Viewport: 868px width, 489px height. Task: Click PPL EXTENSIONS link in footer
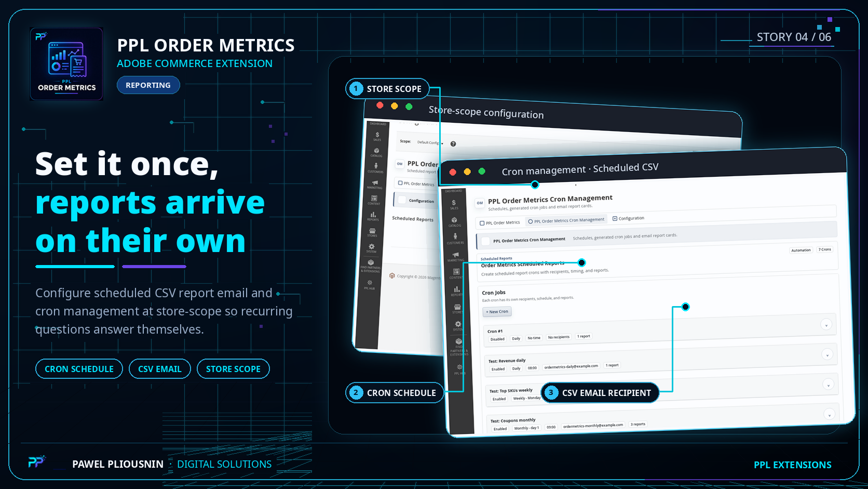792,465
